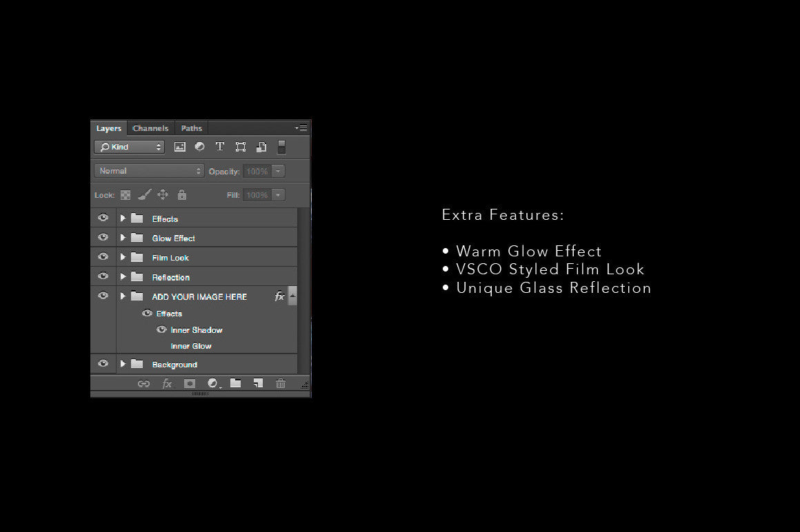Click the Inner Glow effect entry
Image resolution: width=800 pixels, height=532 pixels.
pos(191,346)
